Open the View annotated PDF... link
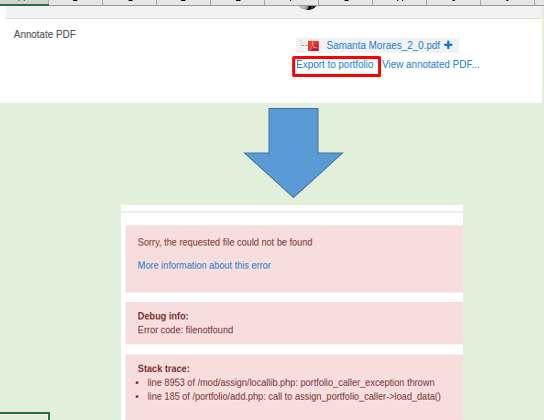The image size is (544, 420). tap(431, 65)
